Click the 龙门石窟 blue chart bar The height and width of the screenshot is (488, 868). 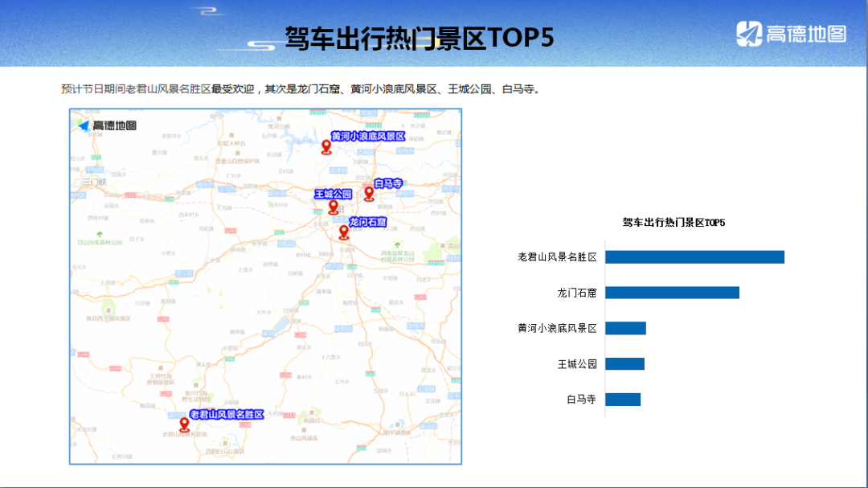click(x=672, y=293)
